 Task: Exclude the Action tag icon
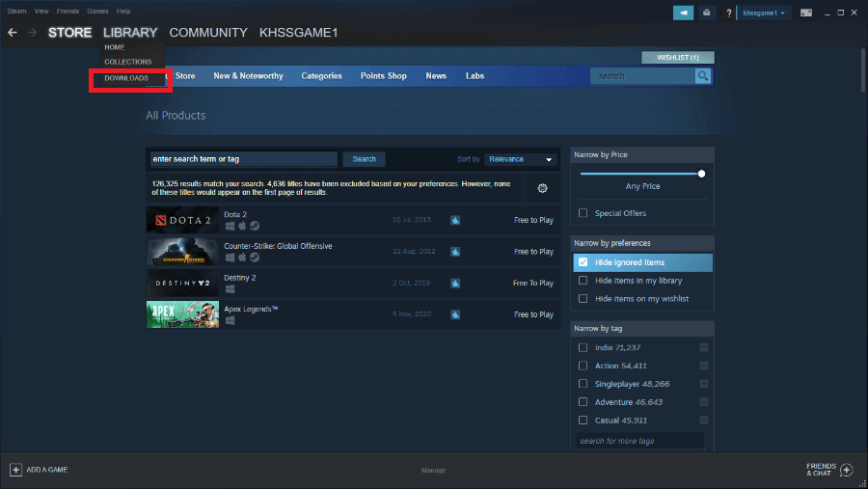(704, 367)
